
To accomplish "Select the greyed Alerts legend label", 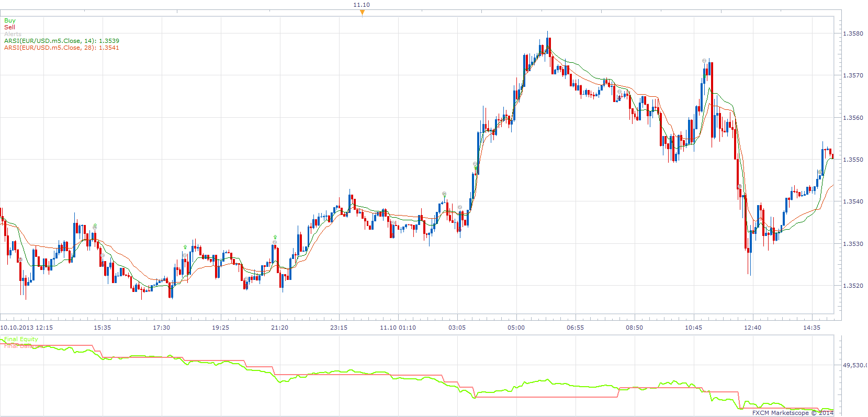I will 13,34.
